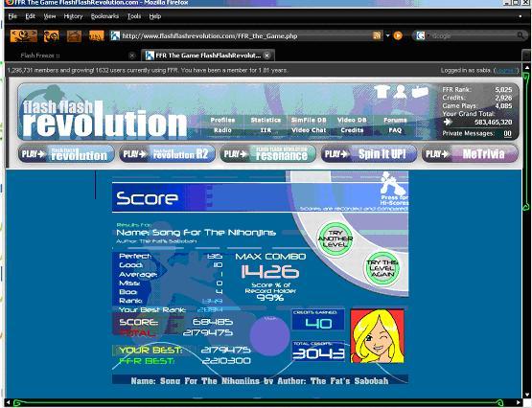Close the Flash Freeze tab
This screenshot has height=408, width=532.
click(132, 56)
